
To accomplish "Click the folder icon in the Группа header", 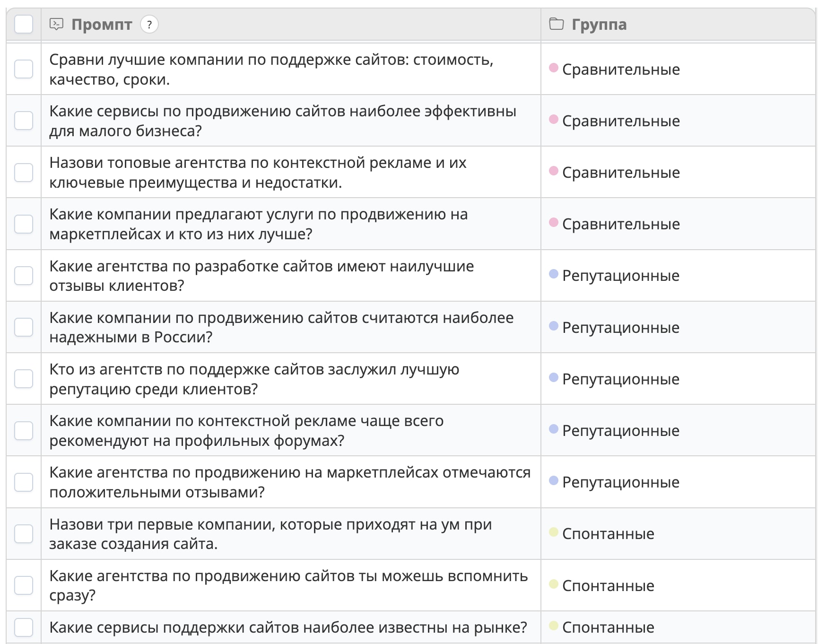I will (x=557, y=24).
